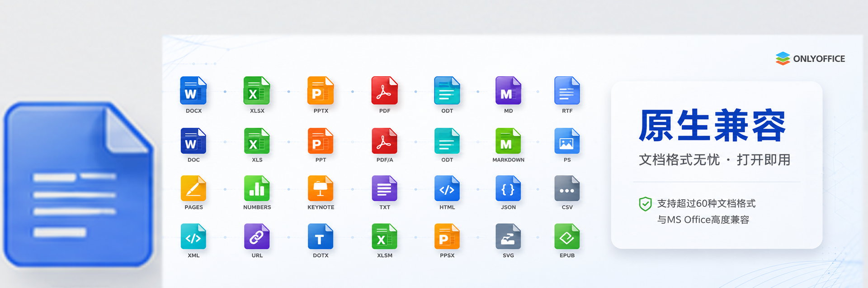Click the green shield checkmark icon
Image resolution: width=868 pixels, height=288 pixels.
(645, 204)
